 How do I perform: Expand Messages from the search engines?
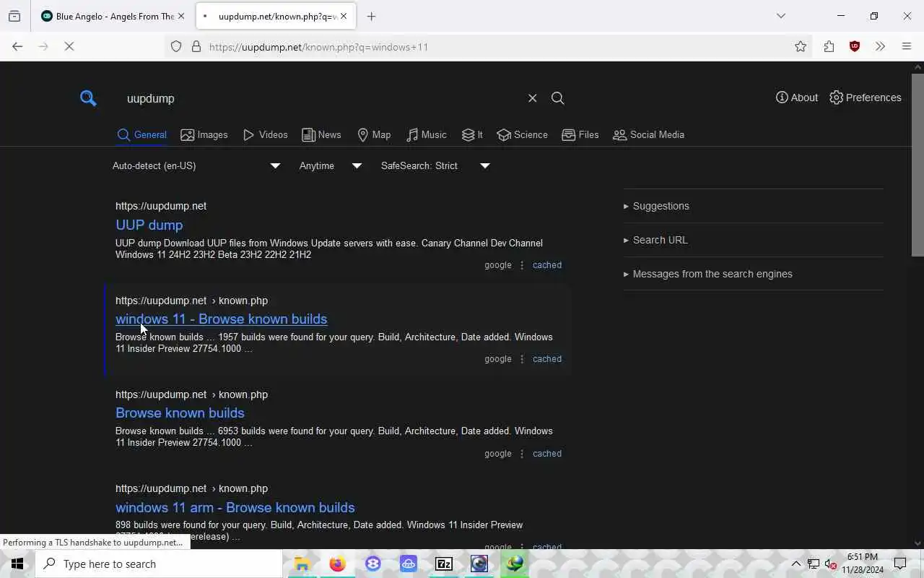[753, 274]
